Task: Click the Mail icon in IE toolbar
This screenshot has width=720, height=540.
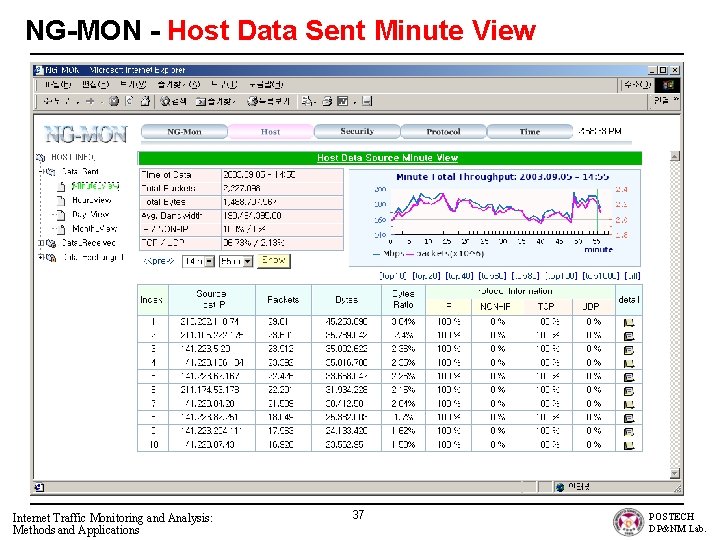Action: tap(307, 101)
